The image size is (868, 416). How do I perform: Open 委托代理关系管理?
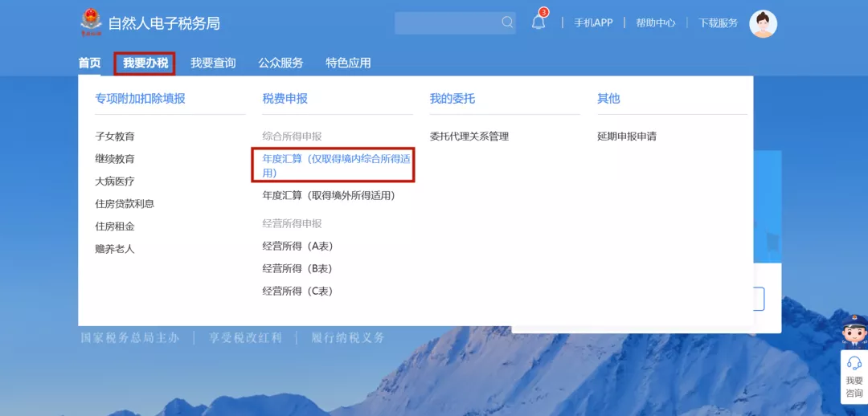[x=469, y=136]
